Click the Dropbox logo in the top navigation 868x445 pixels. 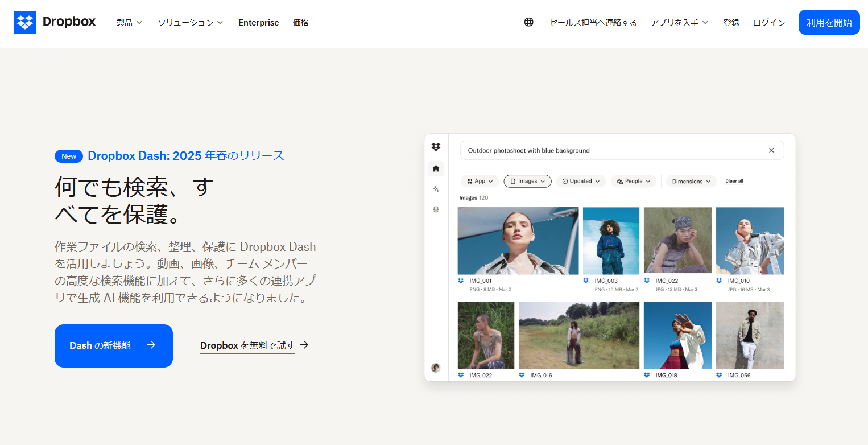(x=54, y=22)
